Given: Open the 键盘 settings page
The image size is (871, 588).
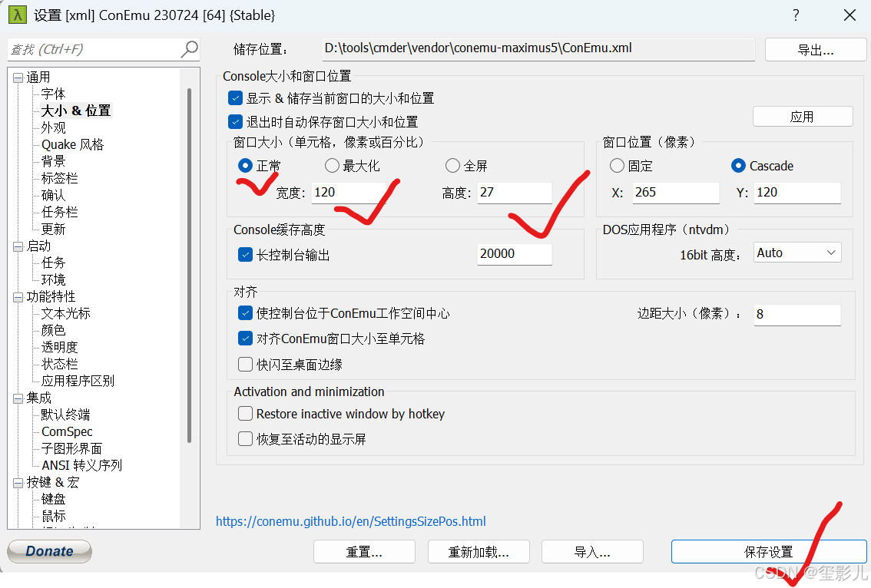Looking at the screenshot, I should 53,499.
